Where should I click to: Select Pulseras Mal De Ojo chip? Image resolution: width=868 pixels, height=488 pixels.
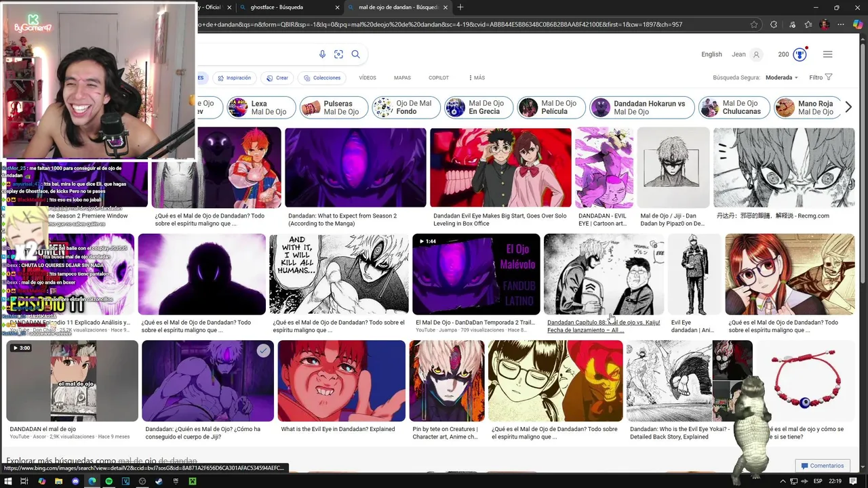334,108
